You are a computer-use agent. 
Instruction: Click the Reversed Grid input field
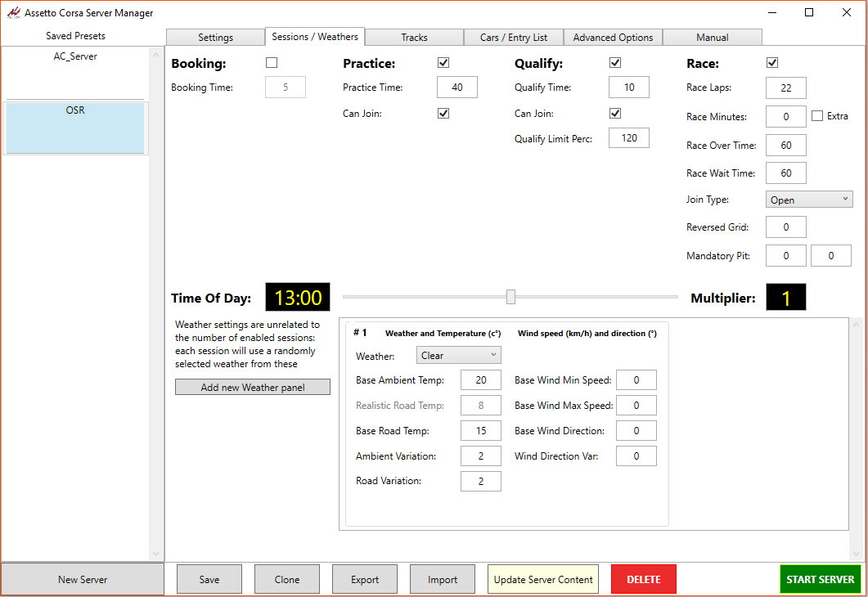[x=786, y=227]
